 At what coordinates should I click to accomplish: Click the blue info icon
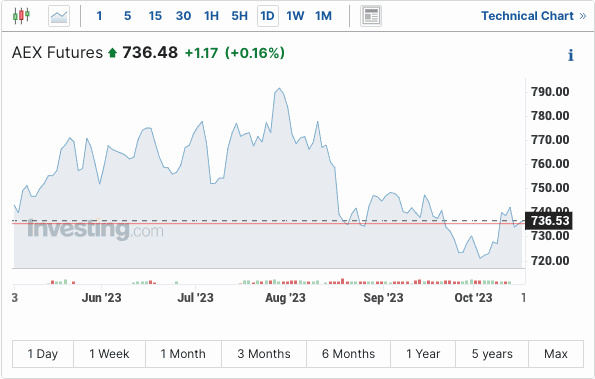(570, 55)
